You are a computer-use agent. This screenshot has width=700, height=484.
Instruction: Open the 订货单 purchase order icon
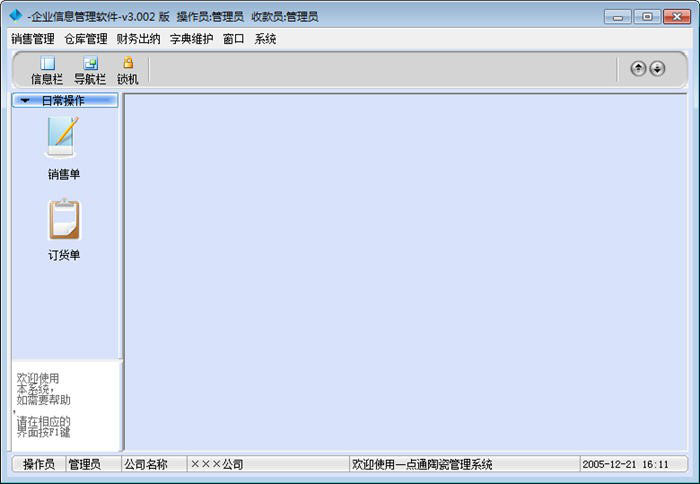pyautogui.click(x=64, y=229)
